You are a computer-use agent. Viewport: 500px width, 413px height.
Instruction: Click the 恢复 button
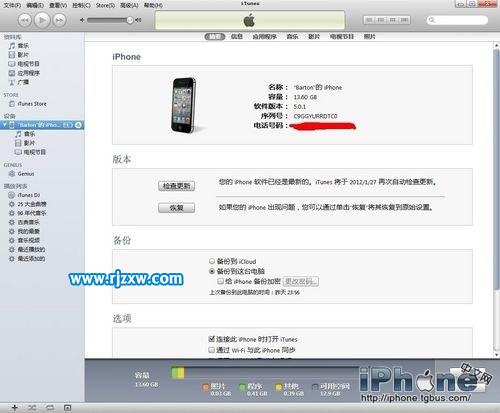pyautogui.click(x=177, y=208)
